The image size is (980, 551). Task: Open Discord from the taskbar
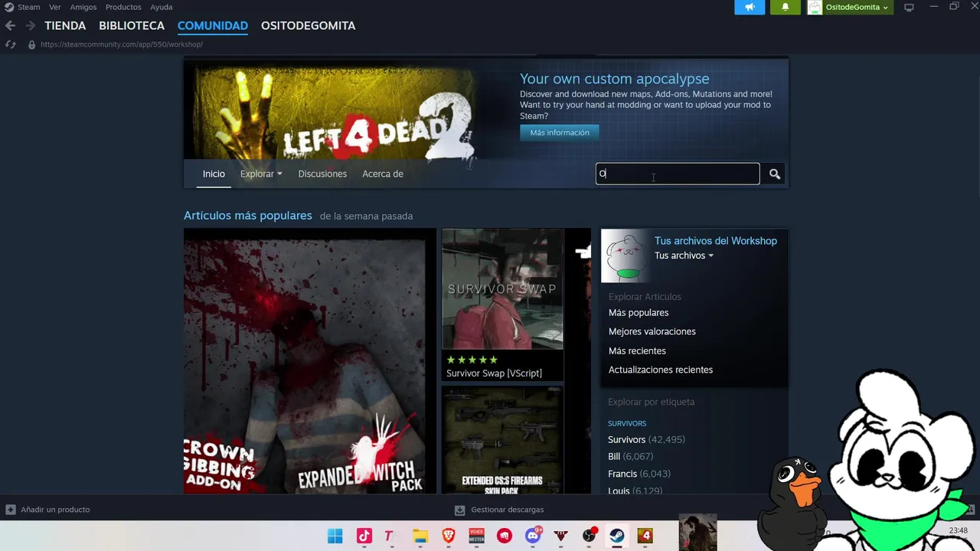pos(533,536)
